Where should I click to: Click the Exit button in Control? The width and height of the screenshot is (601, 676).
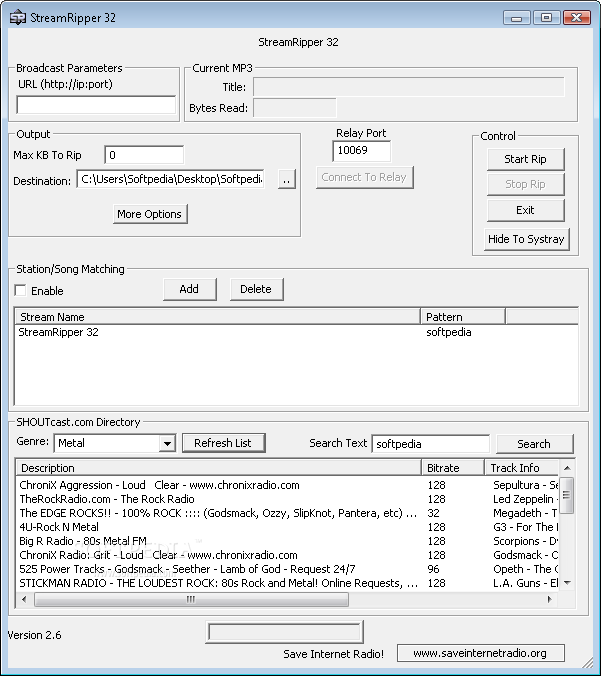[x=525, y=210]
